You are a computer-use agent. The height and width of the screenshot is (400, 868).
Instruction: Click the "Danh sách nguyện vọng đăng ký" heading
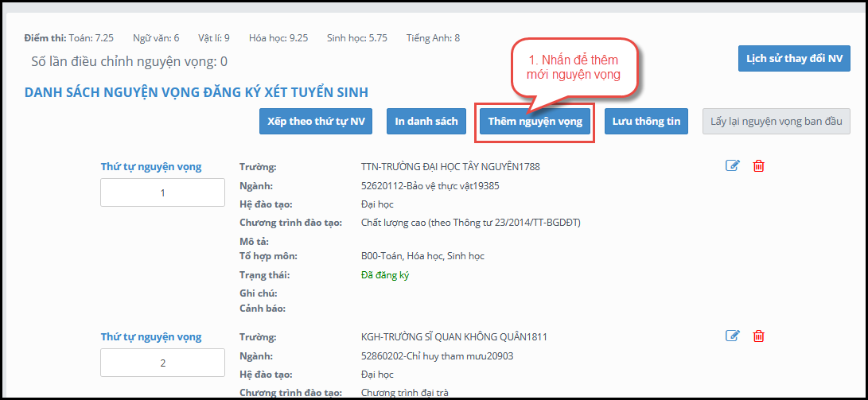(196, 92)
